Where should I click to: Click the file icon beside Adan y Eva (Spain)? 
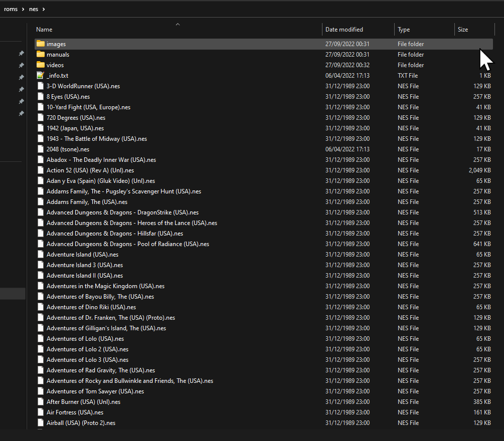(41, 180)
